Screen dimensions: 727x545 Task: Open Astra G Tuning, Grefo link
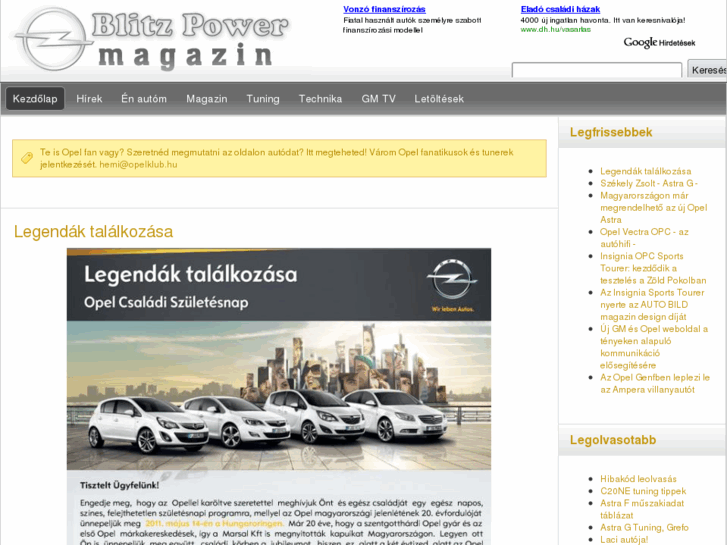[644, 527]
